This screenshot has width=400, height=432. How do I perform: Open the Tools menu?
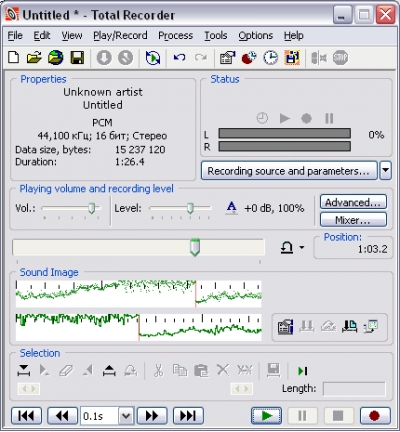215,35
